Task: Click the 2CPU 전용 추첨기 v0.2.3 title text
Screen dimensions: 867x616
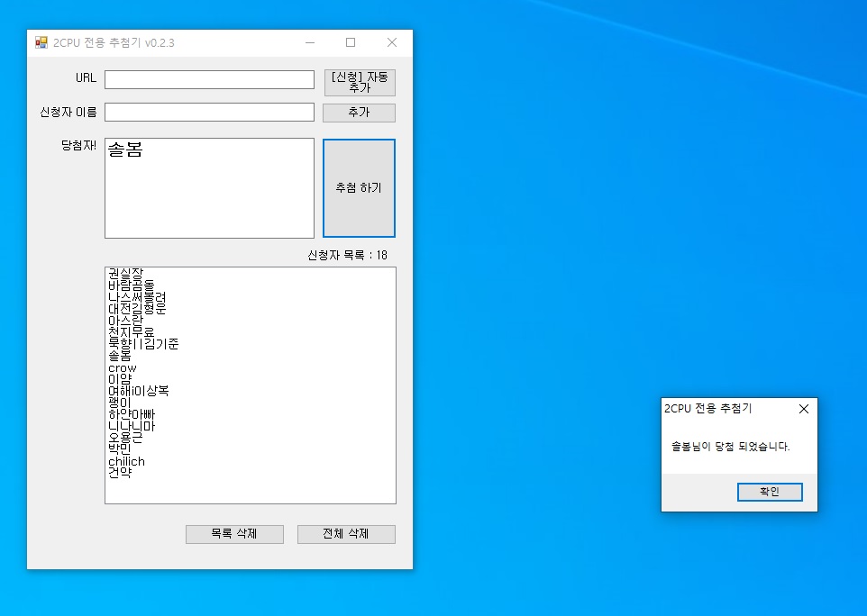Action: pyautogui.click(x=114, y=43)
